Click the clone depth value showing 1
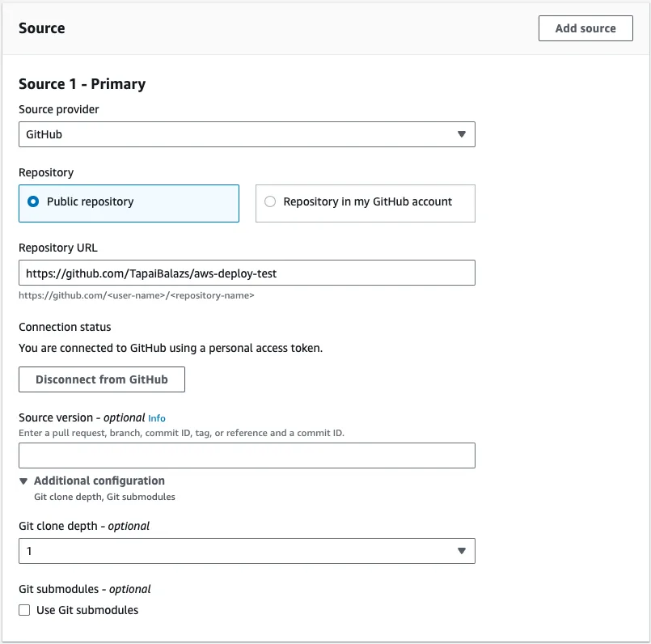The image size is (651, 644). pos(29,550)
